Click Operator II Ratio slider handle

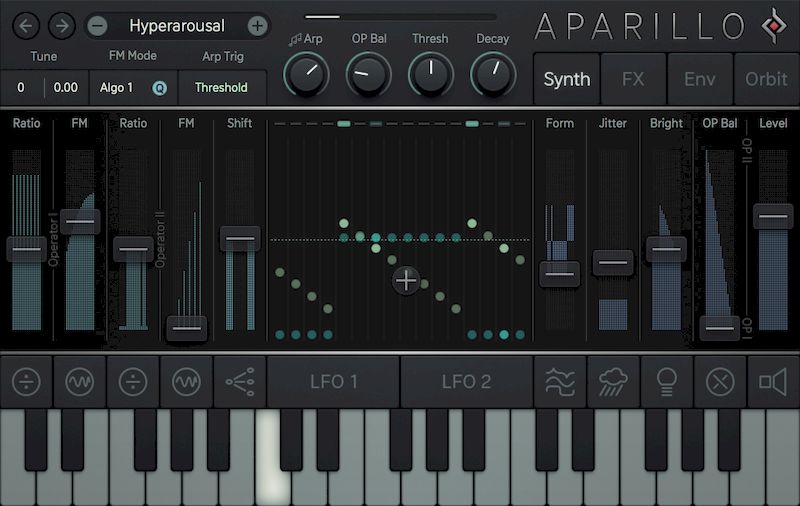(133, 249)
